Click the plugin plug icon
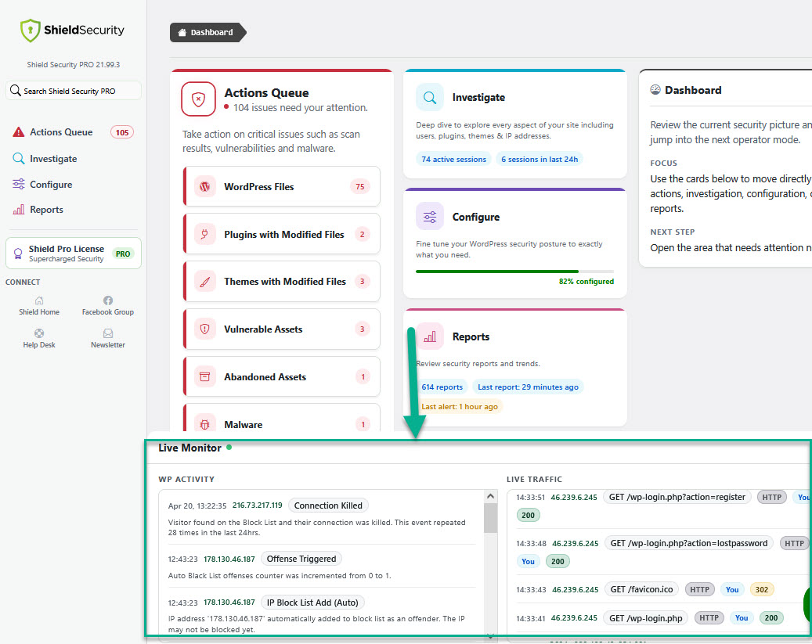 (x=205, y=234)
